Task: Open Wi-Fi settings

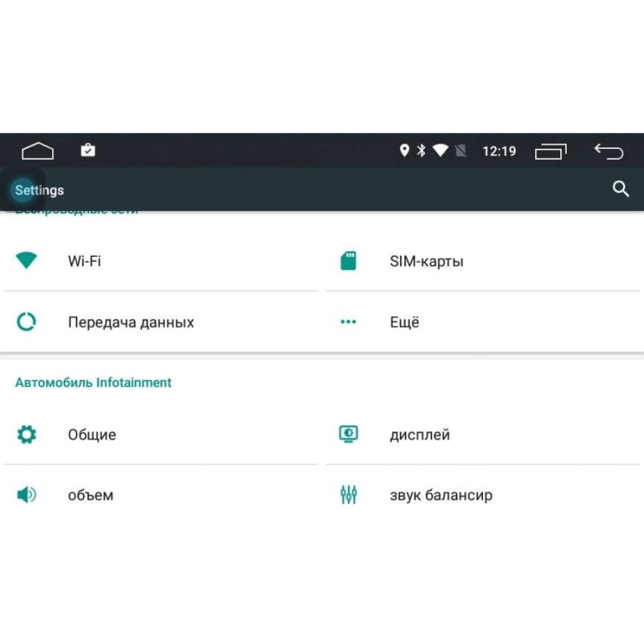Action: 160,261
